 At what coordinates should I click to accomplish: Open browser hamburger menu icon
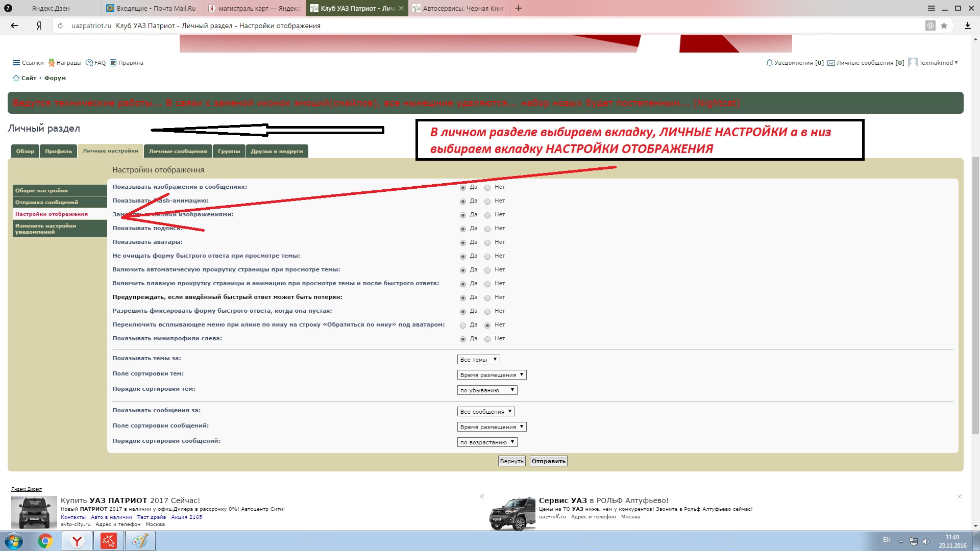pyautogui.click(x=932, y=8)
